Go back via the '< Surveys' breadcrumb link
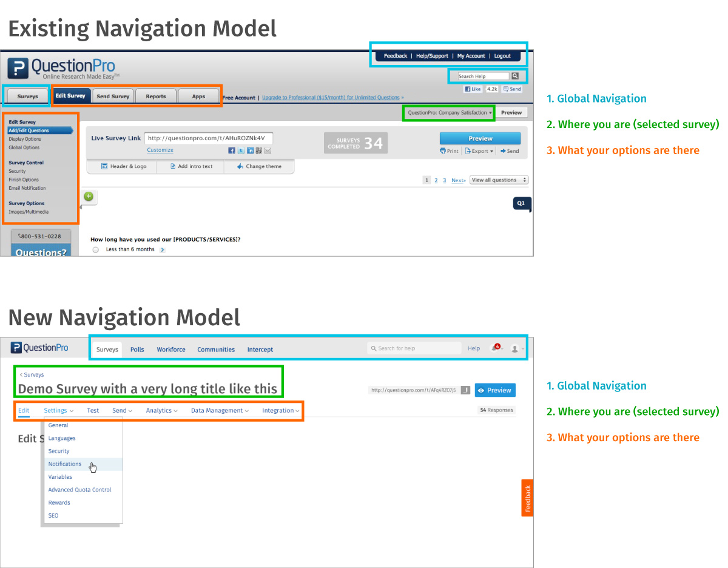Image resolution: width=728 pixels, height=568 pixels. click(32, 375)
